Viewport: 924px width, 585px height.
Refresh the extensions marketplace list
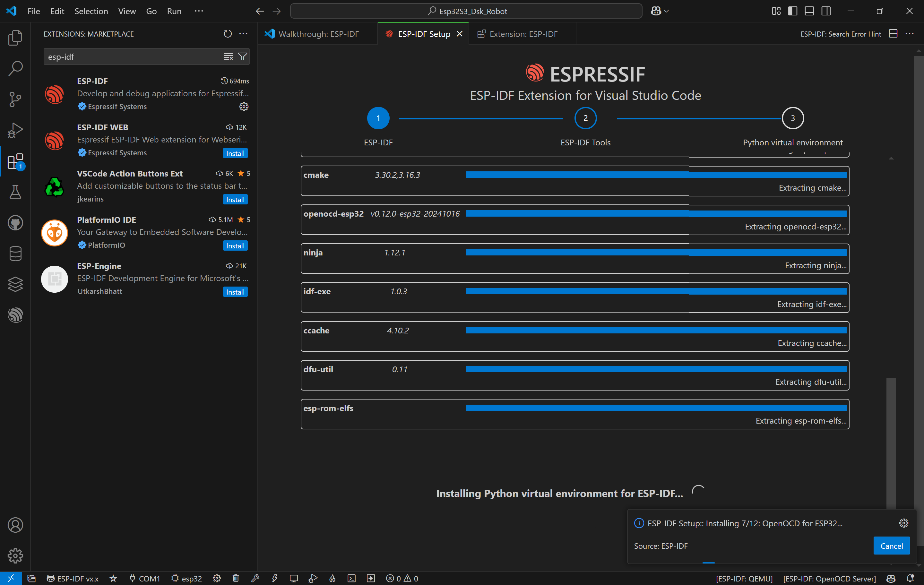pyautogui.click(x=228, y=34)
